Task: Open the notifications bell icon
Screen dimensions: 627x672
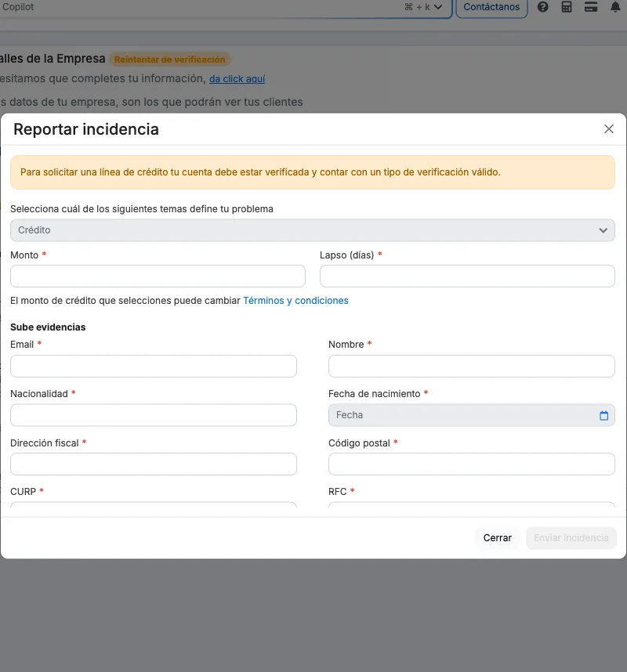Action: tap(615, 7)
